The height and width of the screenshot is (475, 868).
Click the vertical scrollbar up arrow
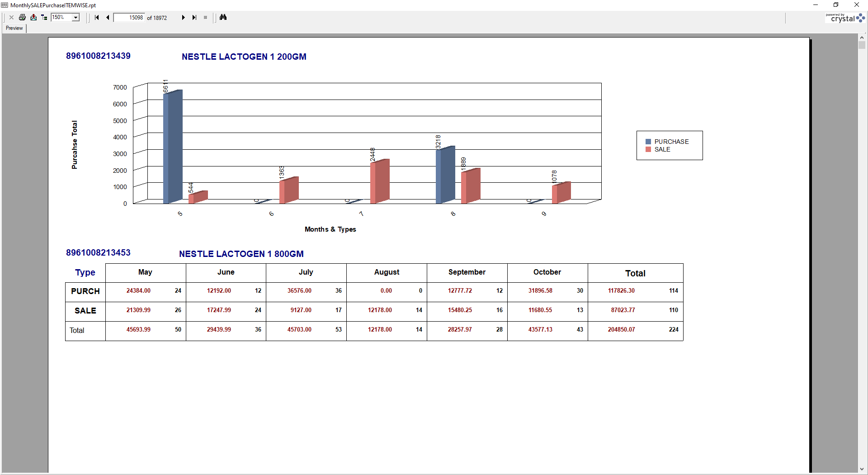(x=862, y=38)
